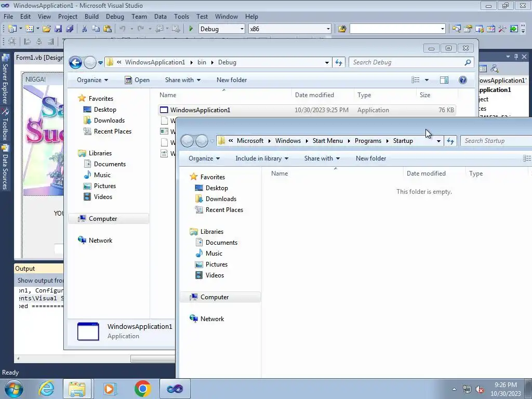Viewport: 532px width, 399px height.
Task: Open the Properties Window toolbar icon
Action: 468,29
